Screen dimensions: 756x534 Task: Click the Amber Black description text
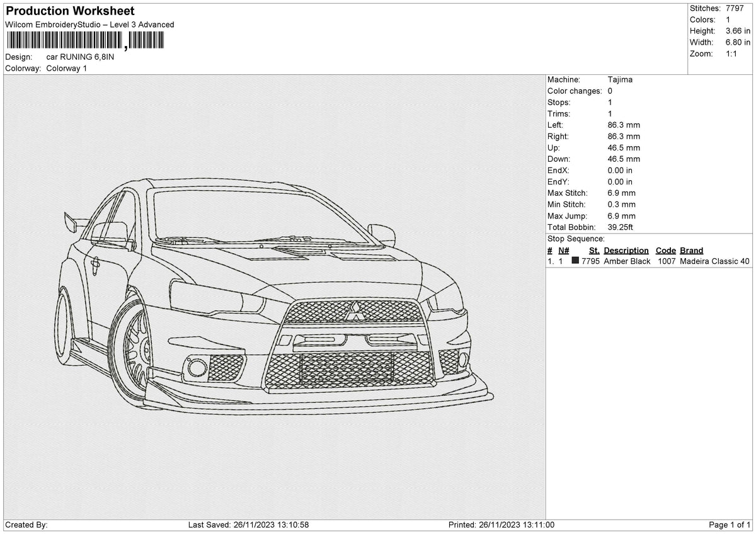tap(627, 261)
